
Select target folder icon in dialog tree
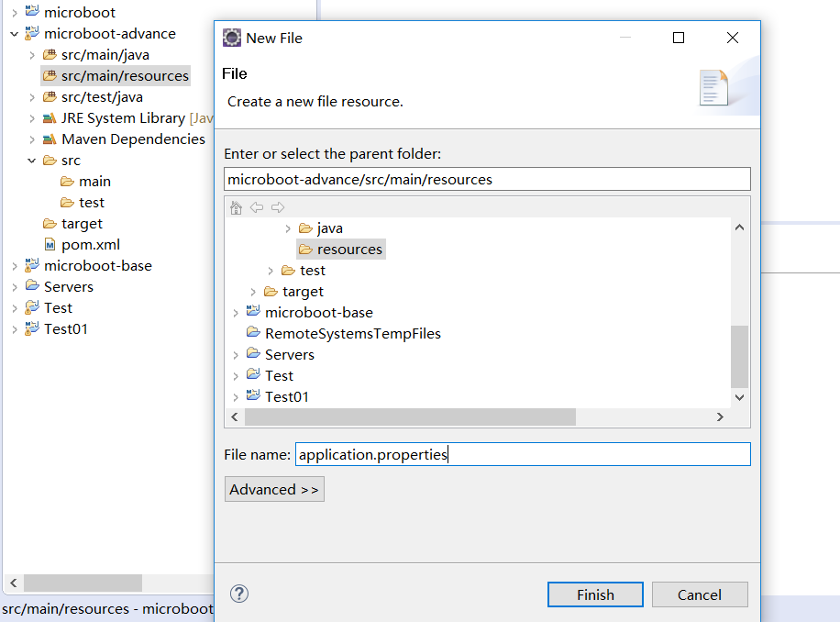(x=271, y=291)
